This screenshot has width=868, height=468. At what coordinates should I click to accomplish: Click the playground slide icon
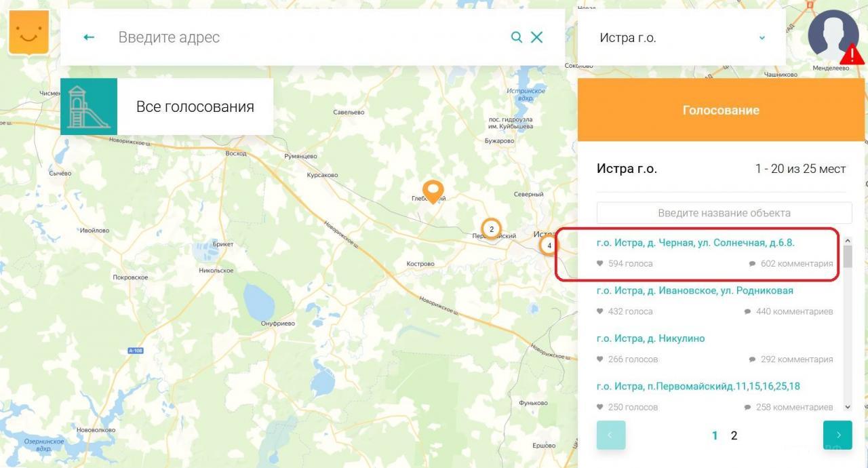coord(89,106)
